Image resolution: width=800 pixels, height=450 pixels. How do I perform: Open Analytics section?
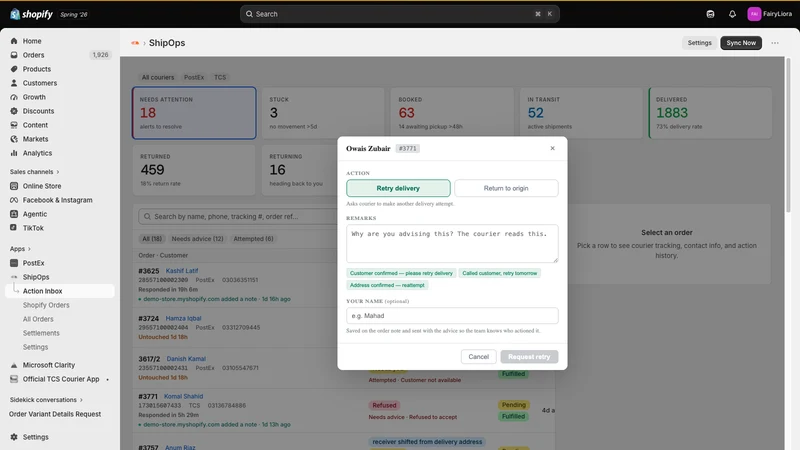37,153
